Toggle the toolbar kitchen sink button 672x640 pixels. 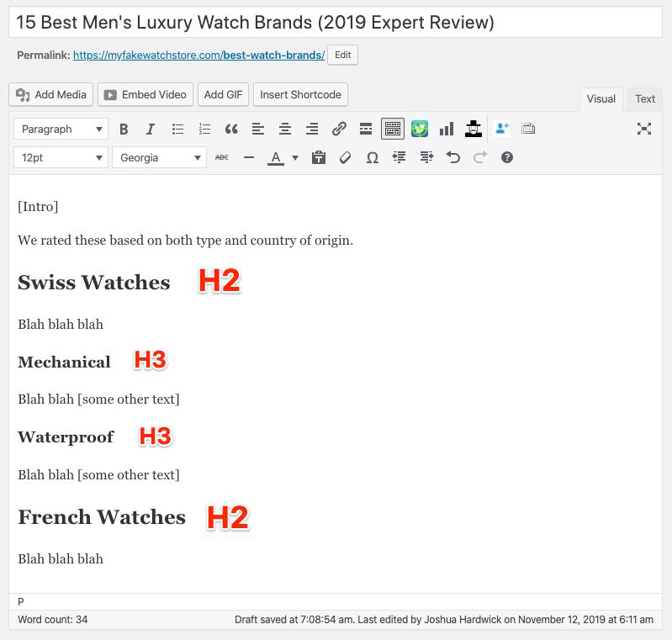[x=393, y=129]
